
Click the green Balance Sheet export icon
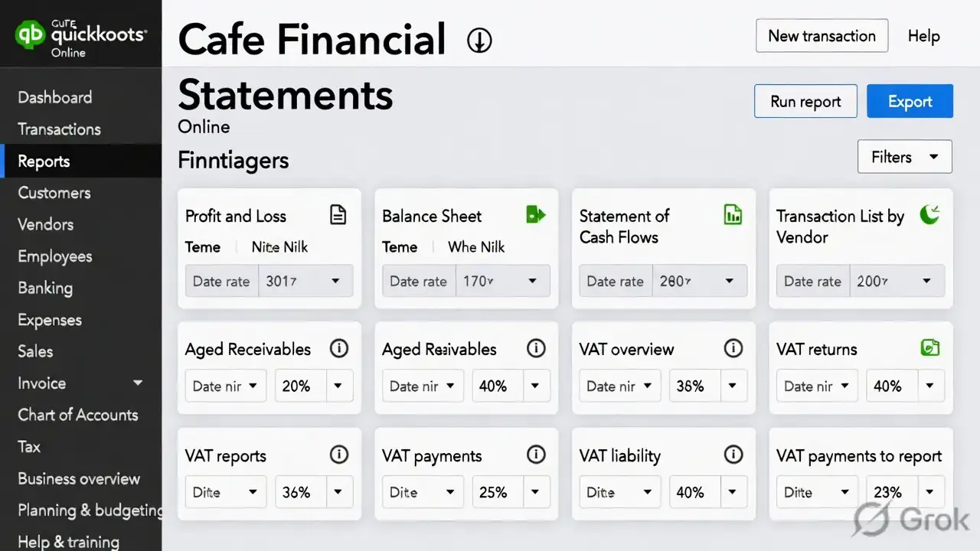536,214
